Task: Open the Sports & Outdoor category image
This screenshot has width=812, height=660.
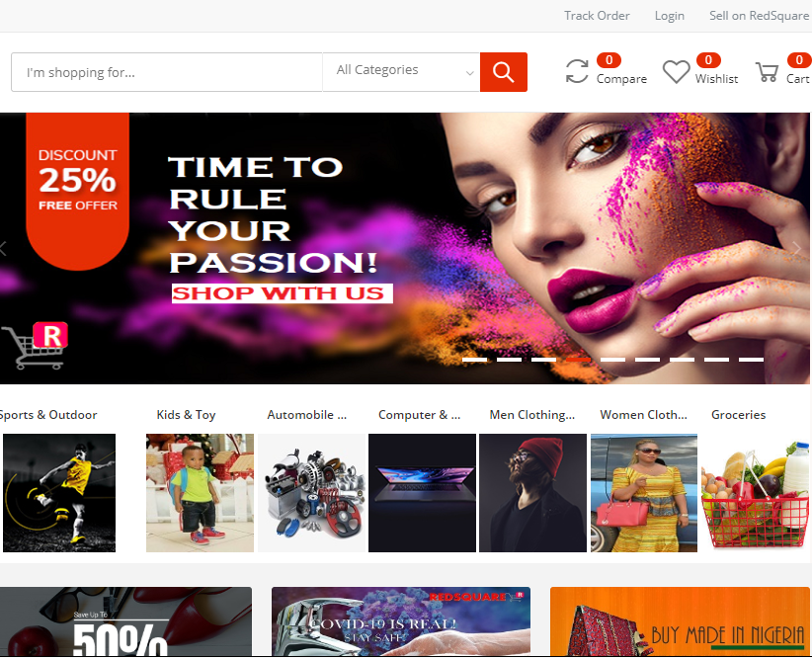Action: pos(58,492)
